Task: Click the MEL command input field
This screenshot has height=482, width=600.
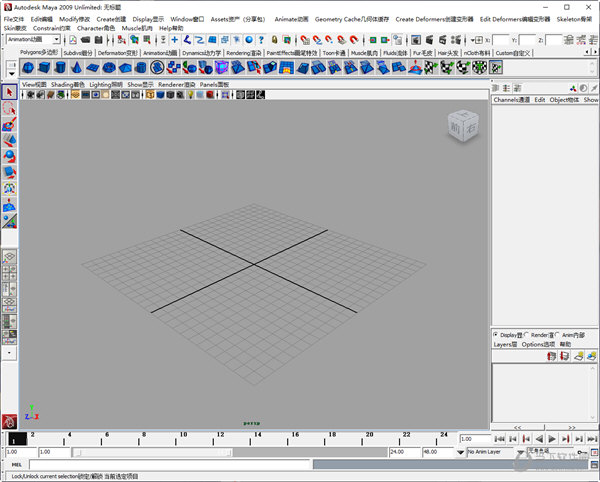Action: (169, 464)
